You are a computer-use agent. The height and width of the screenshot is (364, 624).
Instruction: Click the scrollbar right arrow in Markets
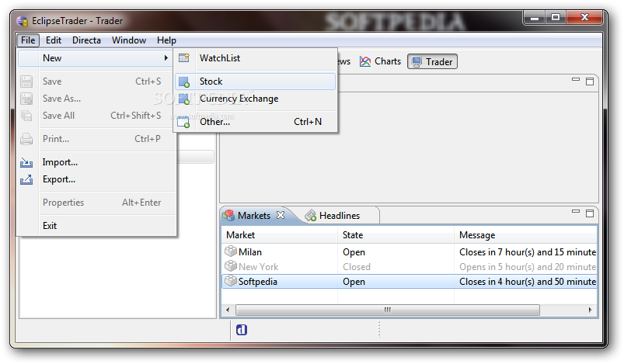[x=590, y=310]
